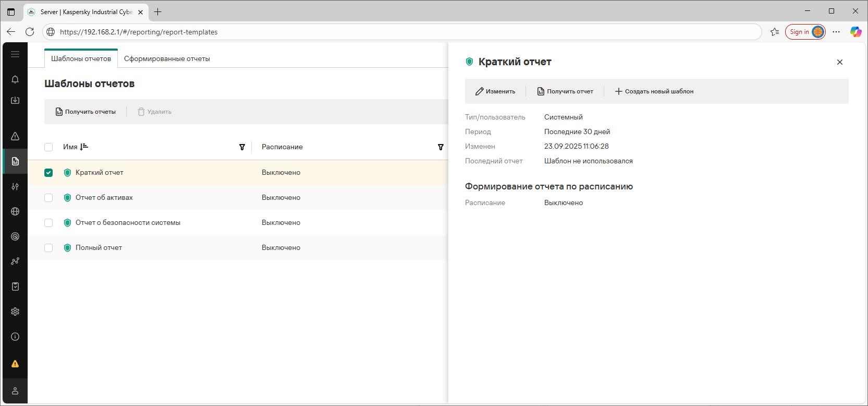Uncheck the Краткий отчет checkbox
Image resolution: width=868 pixels, height=406 pixels.
click(48, 173)
